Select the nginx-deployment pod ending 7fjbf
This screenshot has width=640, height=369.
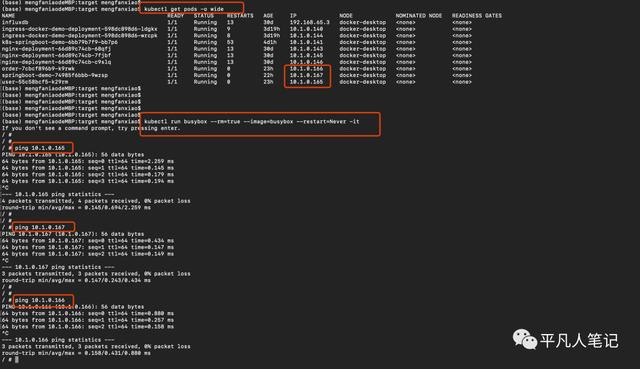pos(56,55)
